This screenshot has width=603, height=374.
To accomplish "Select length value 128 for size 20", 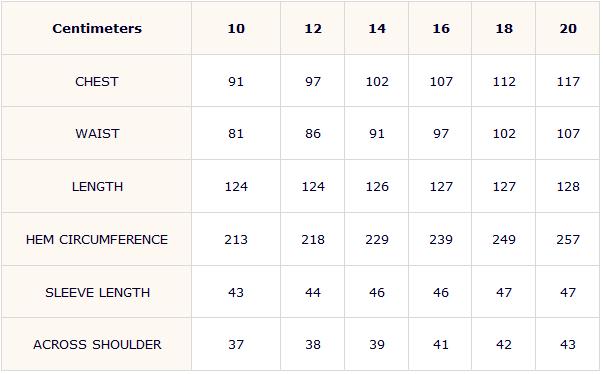I will (568, 187).
